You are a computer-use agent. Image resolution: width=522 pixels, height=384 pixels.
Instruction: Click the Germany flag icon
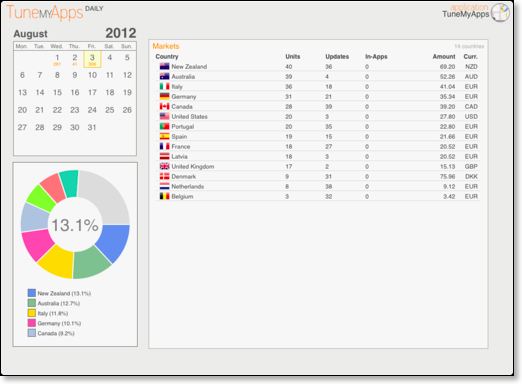point(164,96)
